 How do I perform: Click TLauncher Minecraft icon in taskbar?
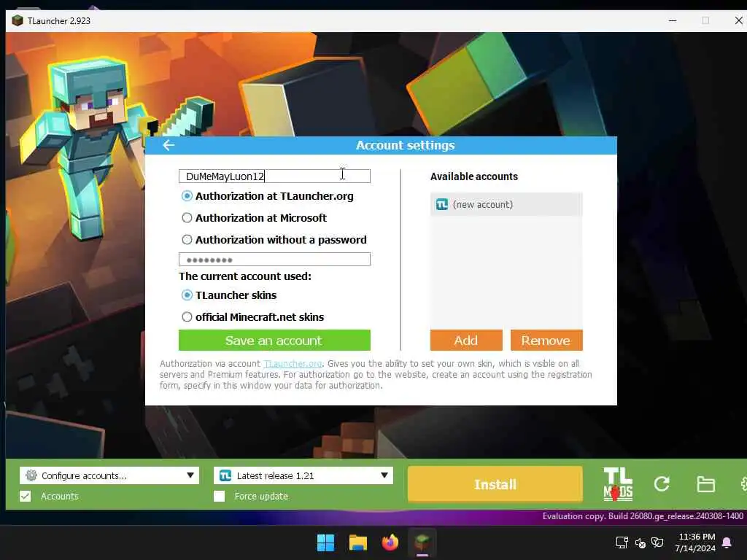pos(422,542)
